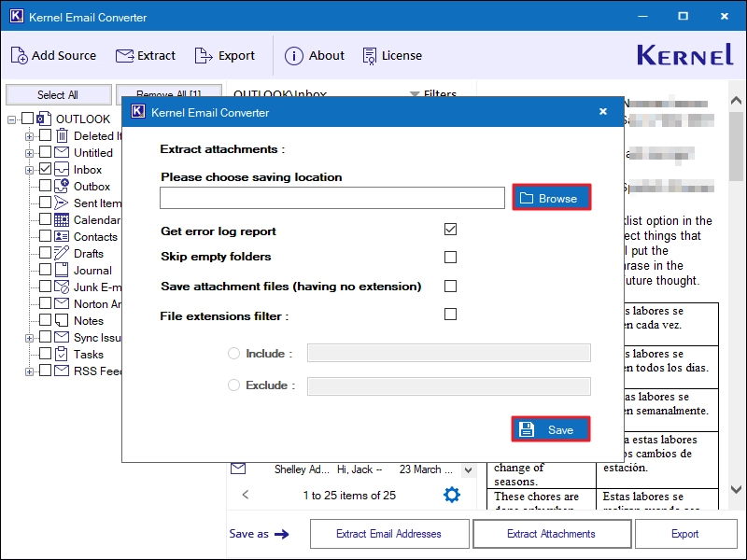Click the Sent Items paper-plane icon
Screen dimensions: 747x560
coord(61,203)
